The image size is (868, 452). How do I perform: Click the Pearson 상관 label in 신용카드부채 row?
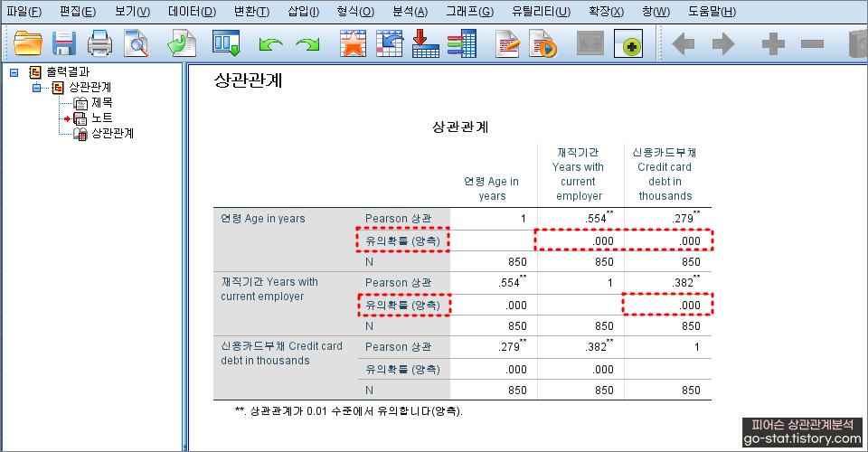tap(398, 347)
